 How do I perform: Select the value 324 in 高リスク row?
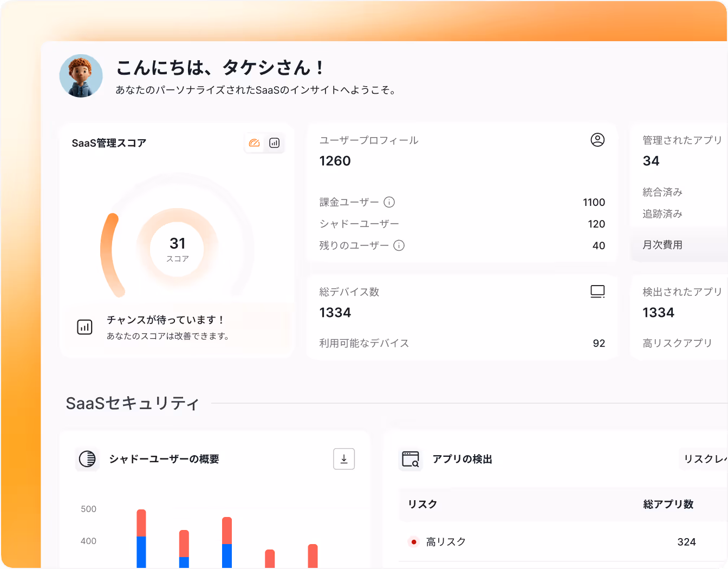[x=686, y=542]
